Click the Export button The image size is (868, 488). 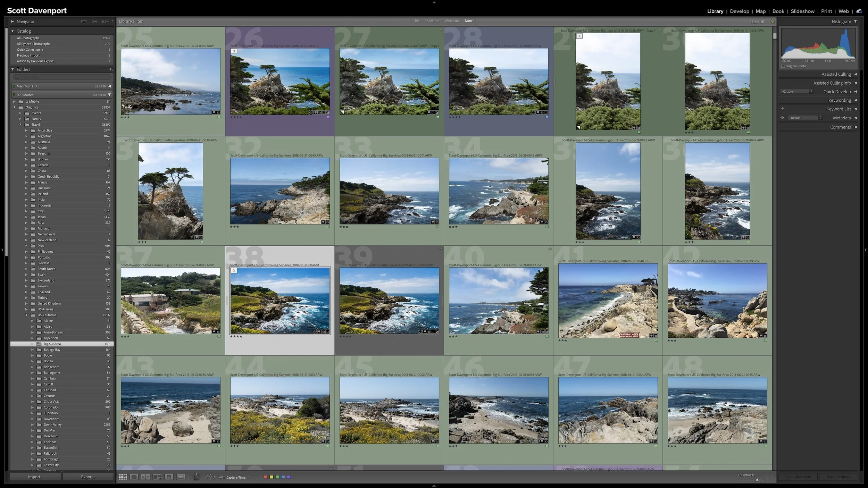click(x=88, y=477)
